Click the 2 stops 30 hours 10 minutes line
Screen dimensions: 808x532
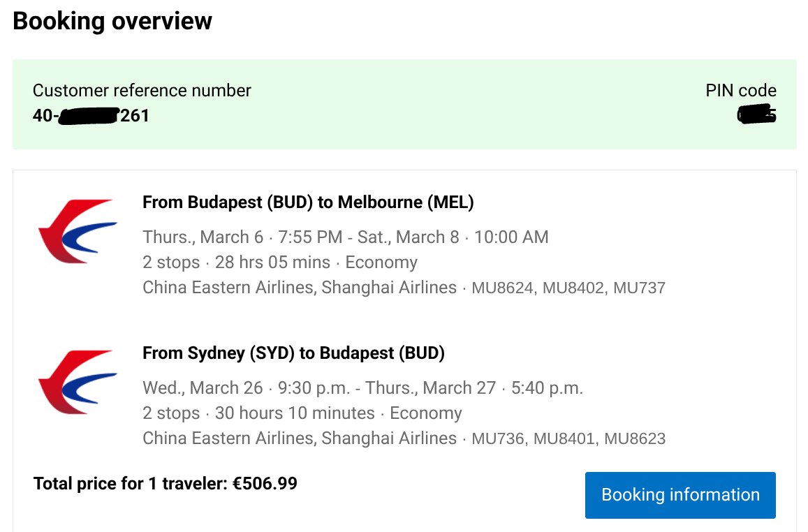(302, 413)
